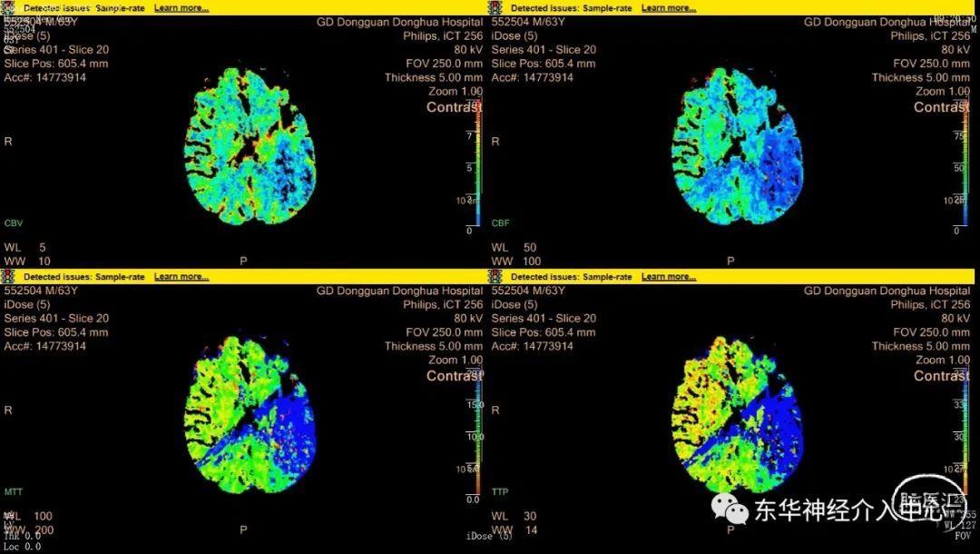
Task: Click the green 'TTP' map label
Action: point(500,492)
